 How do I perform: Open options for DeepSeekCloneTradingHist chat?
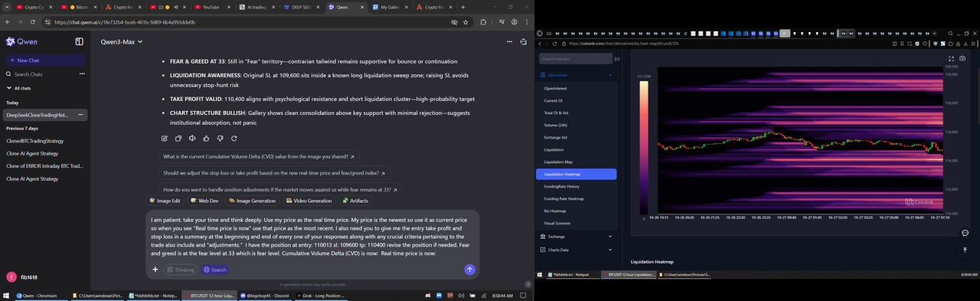(82, 115)
